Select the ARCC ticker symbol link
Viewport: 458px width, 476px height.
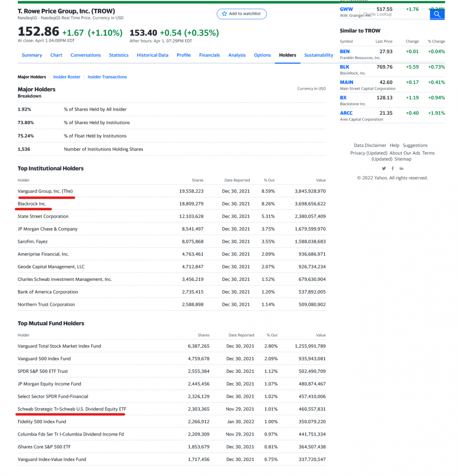point(346,113)
